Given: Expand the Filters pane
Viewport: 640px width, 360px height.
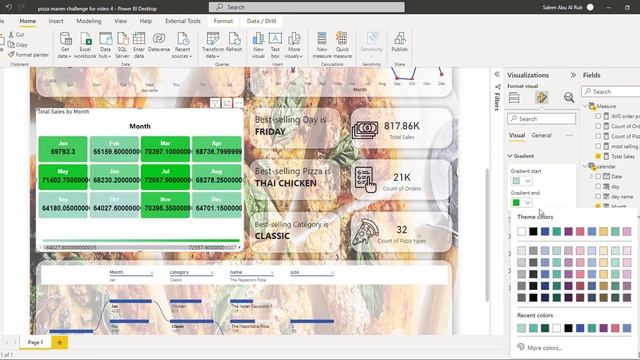Looking at the screenshot, I should [x=497, y=74].
